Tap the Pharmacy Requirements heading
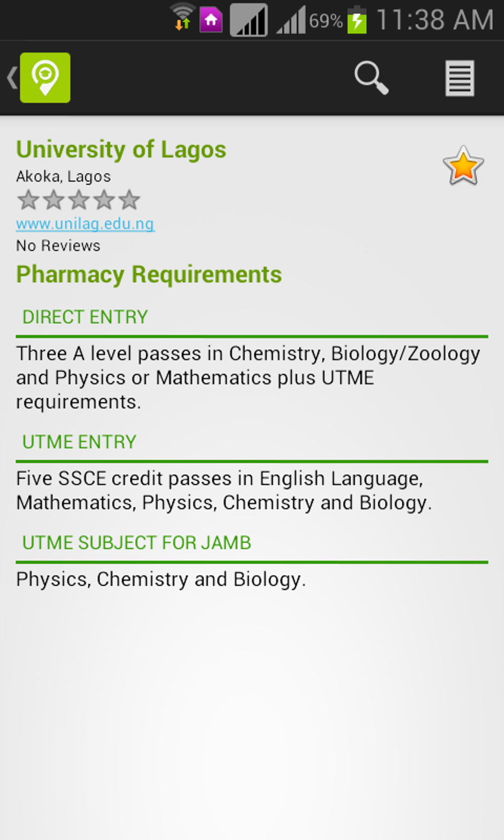504x840 pixels. [149, 275]
